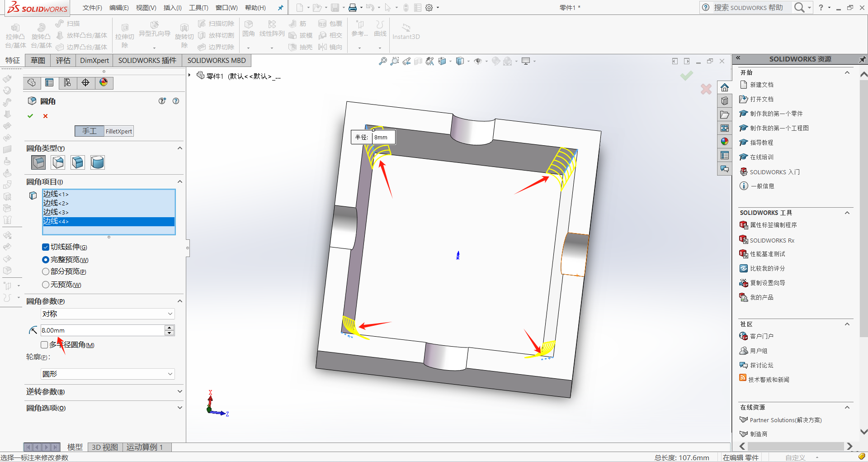The image size is (868, 462).
Task: Collapse the fillet parameters (圆角参数) section
Action: tap(179, 301)
